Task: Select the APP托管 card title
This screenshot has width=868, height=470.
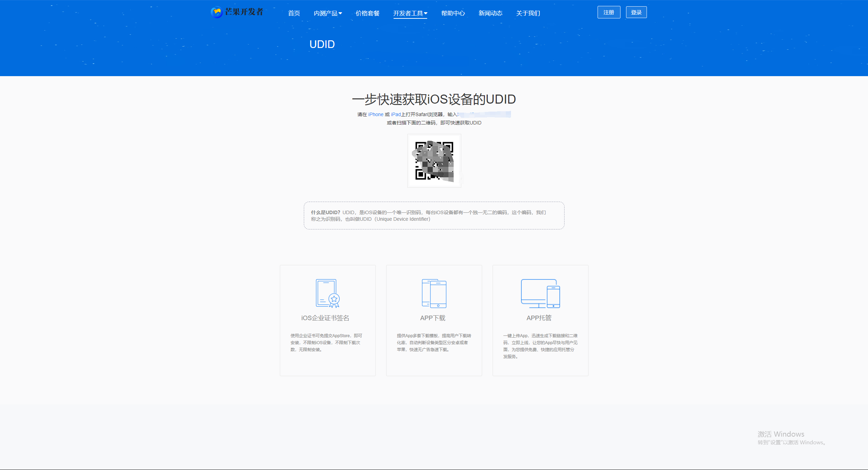Action: [x=539, y=318]
